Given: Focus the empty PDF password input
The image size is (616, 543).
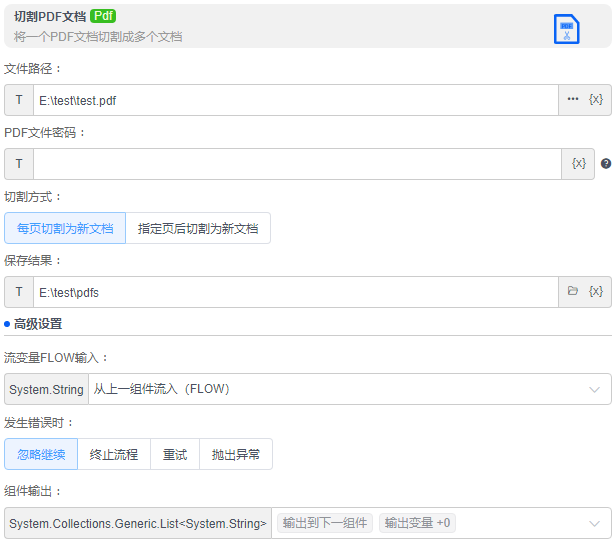Looking at the screenshot, I should (x=297, y=164).
